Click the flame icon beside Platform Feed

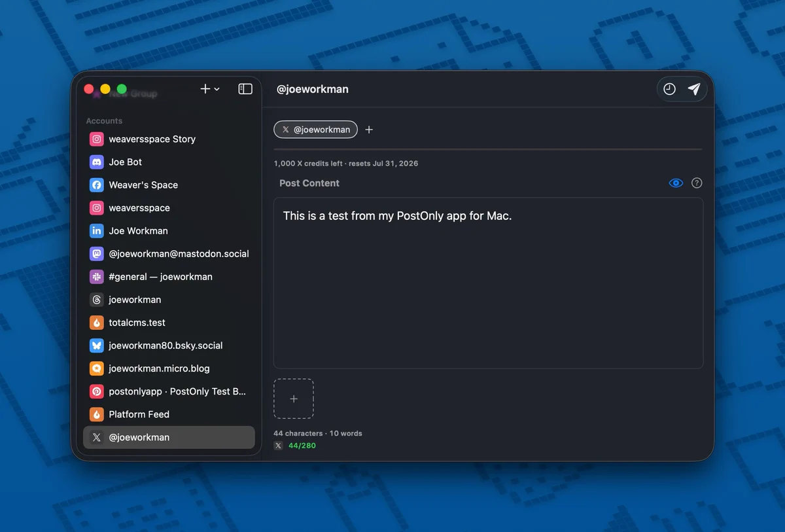pyautogui.click(x=97, y=414)
